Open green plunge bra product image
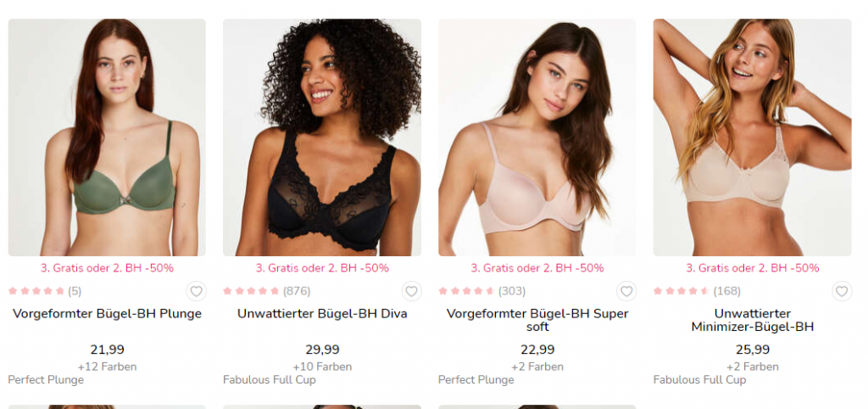The image size is (868, 409). (107, 137)
